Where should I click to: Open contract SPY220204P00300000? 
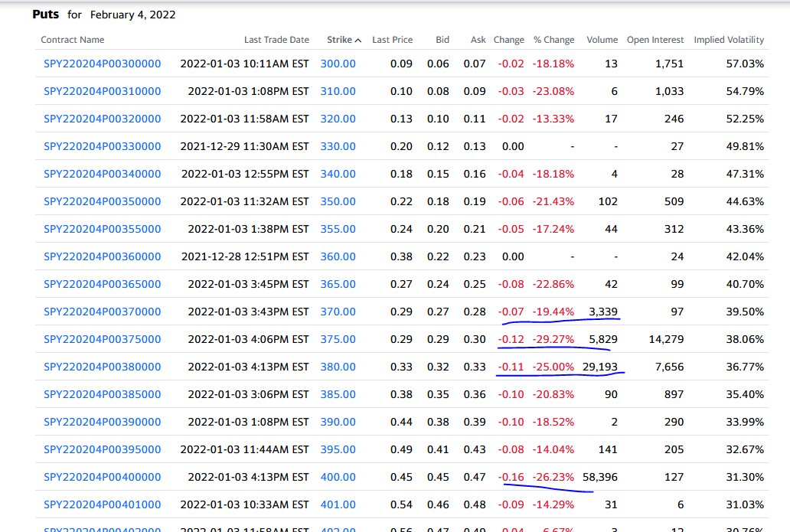(x=103, y=64)
